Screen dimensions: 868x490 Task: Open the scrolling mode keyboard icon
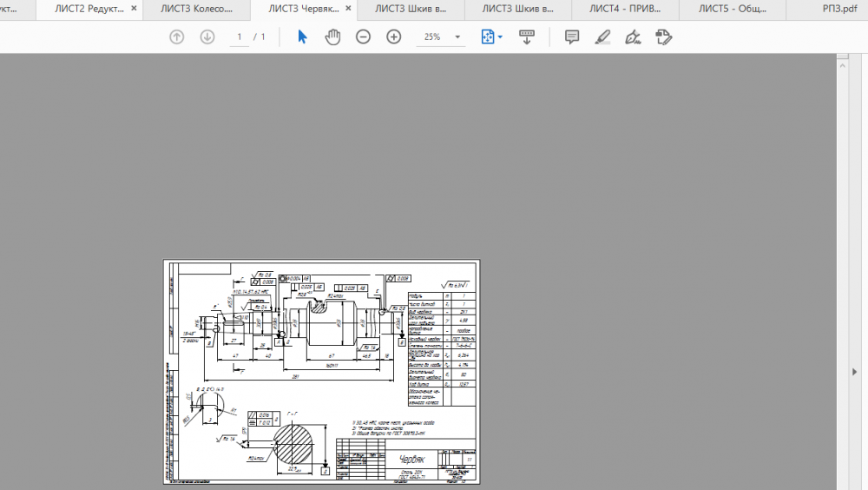(527, 37)
